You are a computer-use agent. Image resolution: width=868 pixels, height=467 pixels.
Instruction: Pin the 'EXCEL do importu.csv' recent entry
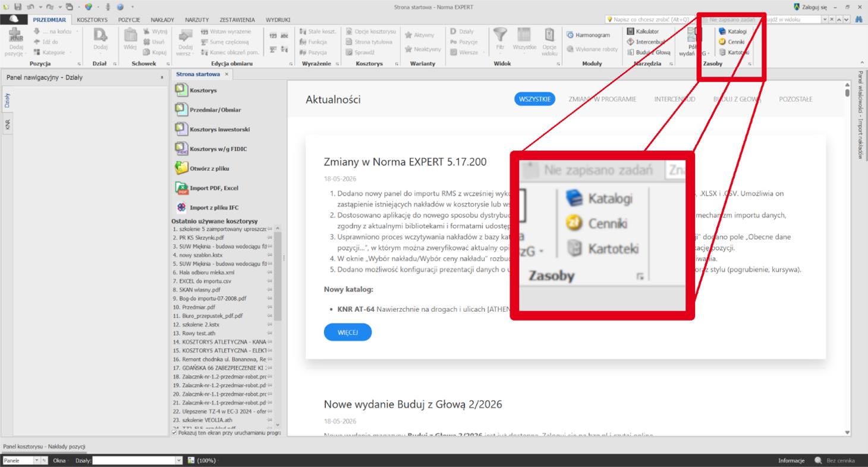(x=270, y=280)
